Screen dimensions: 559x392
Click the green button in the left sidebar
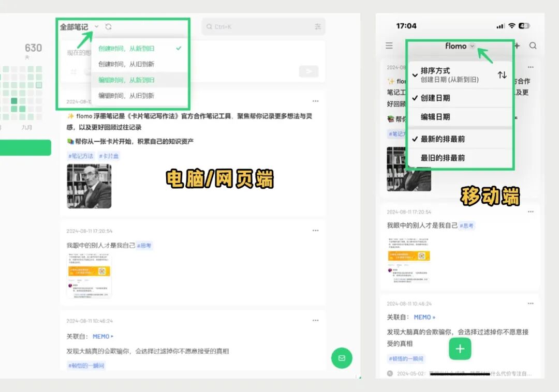(25, 147)
